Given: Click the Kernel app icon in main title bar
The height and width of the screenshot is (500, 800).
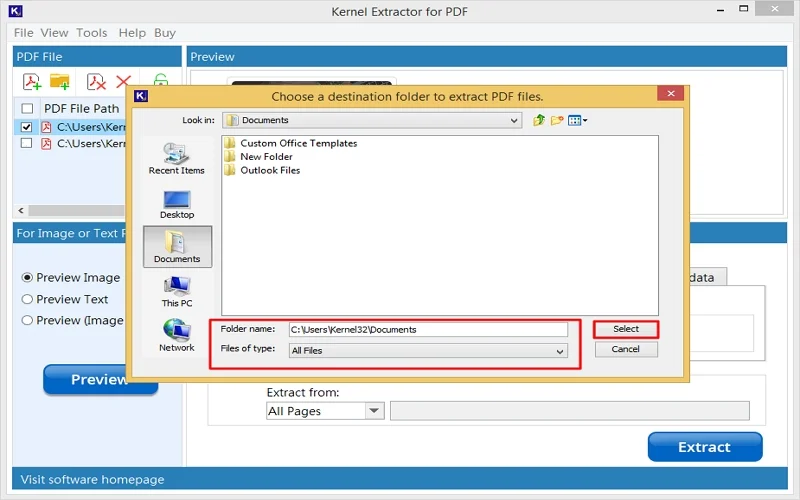Looking at the screenshot, I should (16, 11).
